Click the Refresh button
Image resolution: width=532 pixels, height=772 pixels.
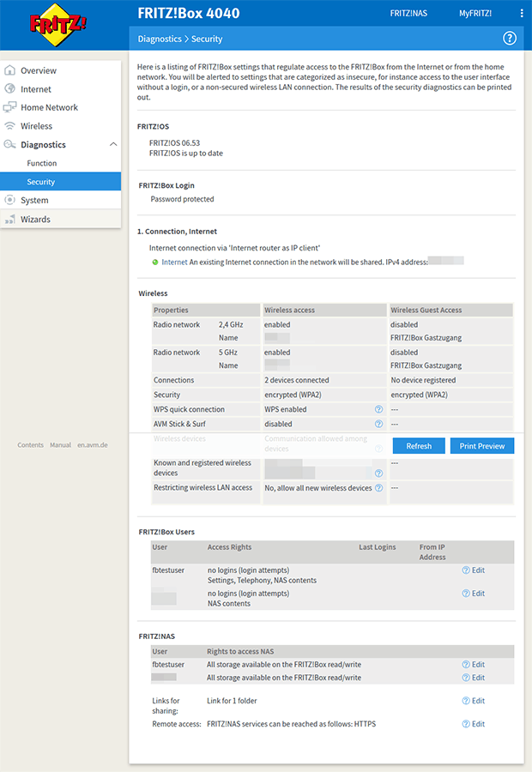point(419,445)
